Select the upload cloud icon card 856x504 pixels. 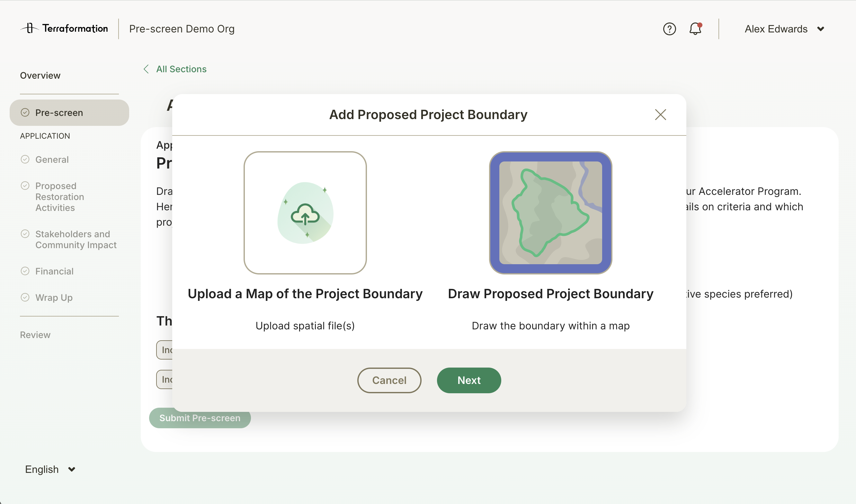[x=305, y=213]
